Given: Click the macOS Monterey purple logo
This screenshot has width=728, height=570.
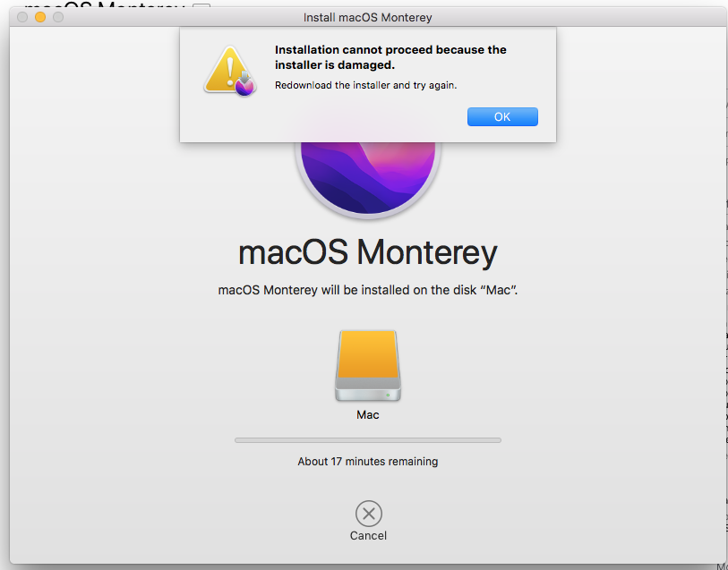Looking at the screenshot, I should (368, 179).
